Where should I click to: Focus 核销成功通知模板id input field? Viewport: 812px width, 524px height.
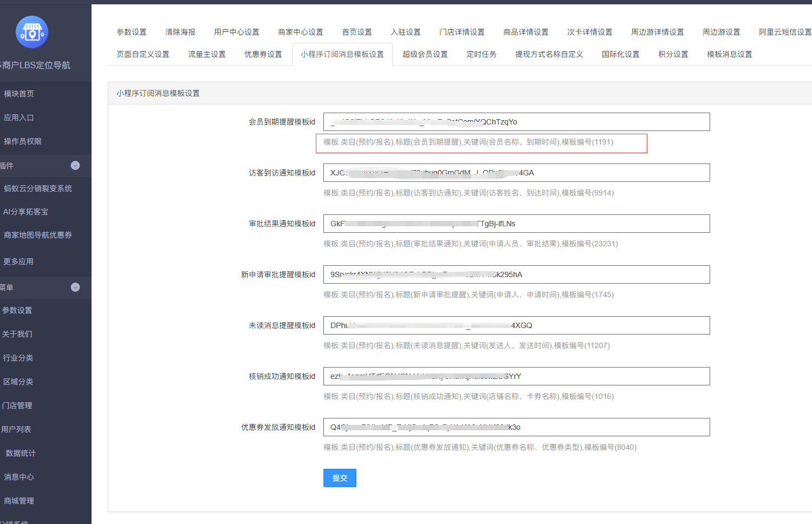click(517, 376)
